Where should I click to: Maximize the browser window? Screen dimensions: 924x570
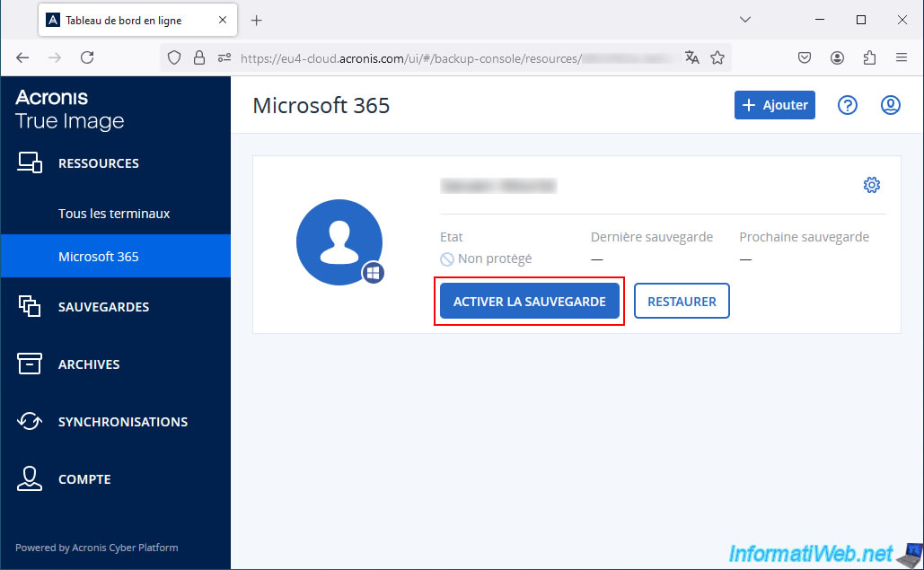(x=861, y=20)
